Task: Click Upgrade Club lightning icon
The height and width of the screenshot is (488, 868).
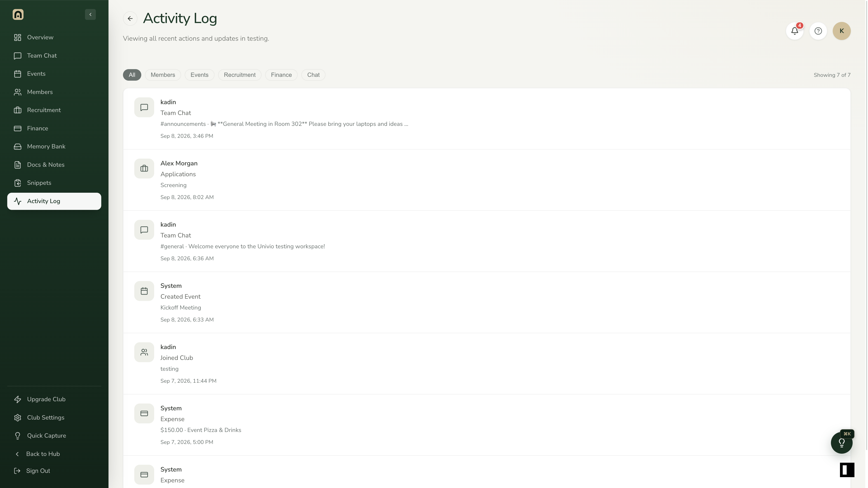Action: (18, 399)
